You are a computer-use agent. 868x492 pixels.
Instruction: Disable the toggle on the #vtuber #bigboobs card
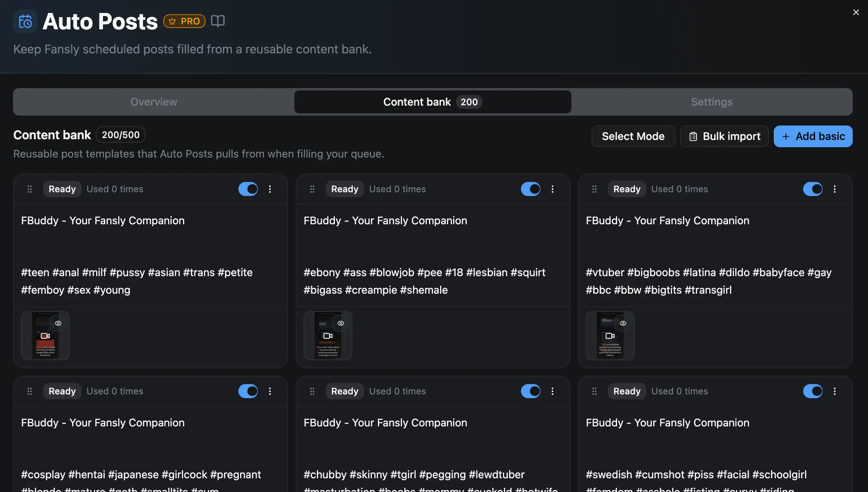coord(813,189)
